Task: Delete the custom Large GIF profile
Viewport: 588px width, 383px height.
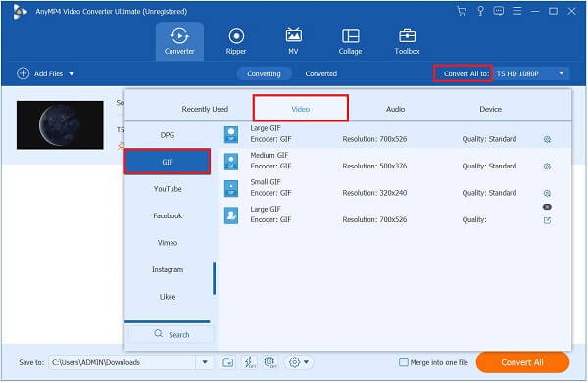Action: [x=547, y=207]
